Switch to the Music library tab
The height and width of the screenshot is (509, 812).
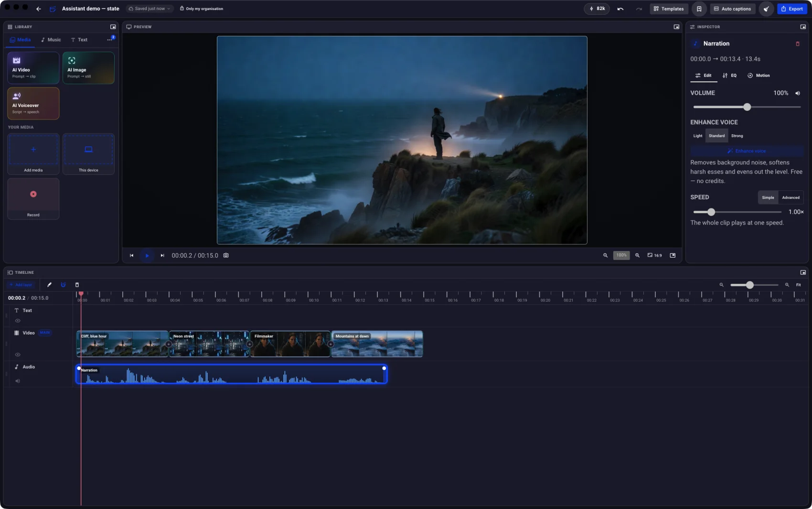51,40
